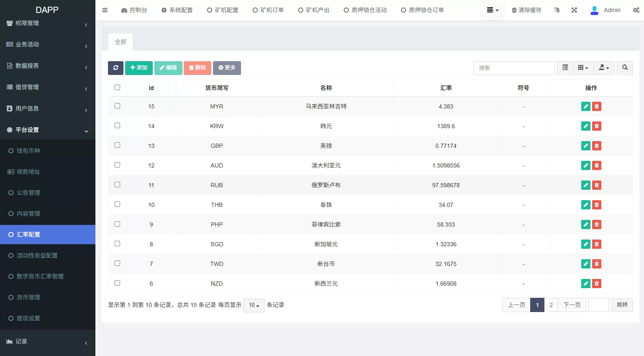Check the select-all checkbox in table header

click(117, 87)
